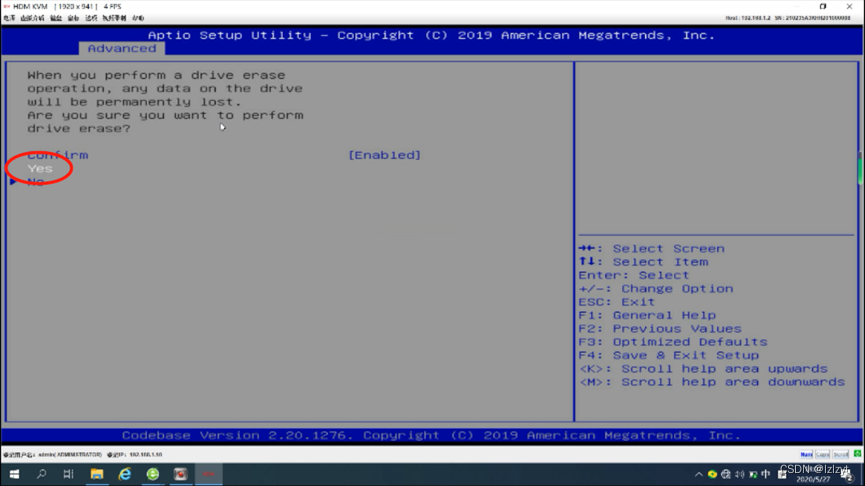Image resolution: width=865 pixels, height=486 pixels.
Task: Click 'F4: Save & Exit Setup' line
Action: pos(669,355)
